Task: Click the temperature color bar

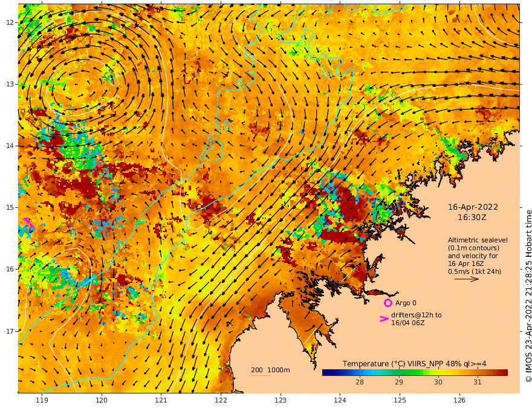Action: pos(415,372)
